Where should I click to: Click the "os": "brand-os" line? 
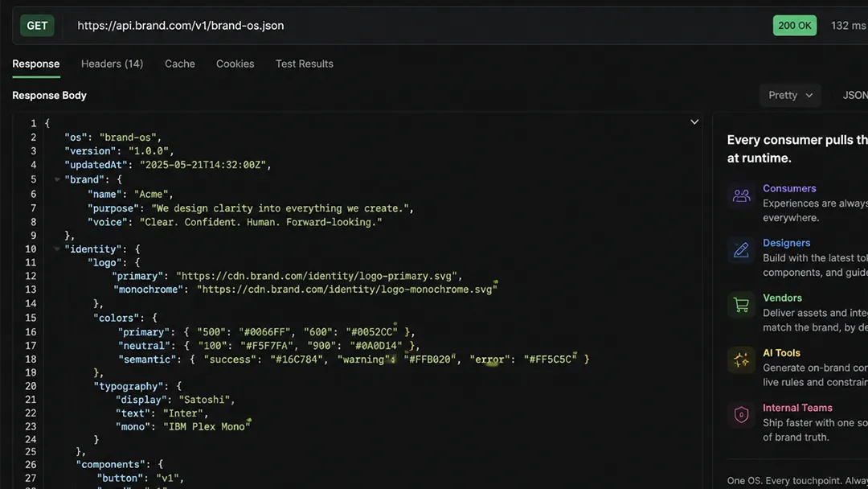(113, 138)
